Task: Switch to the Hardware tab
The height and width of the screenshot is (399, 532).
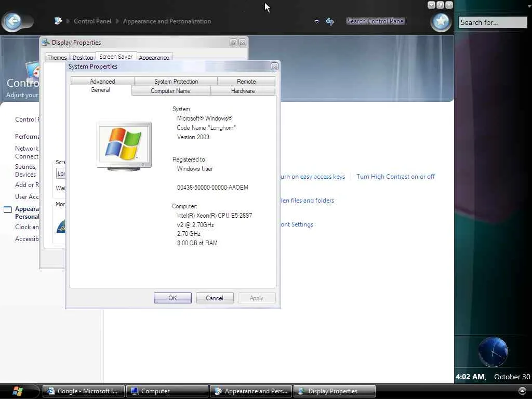Action: [x=243, y=91]
